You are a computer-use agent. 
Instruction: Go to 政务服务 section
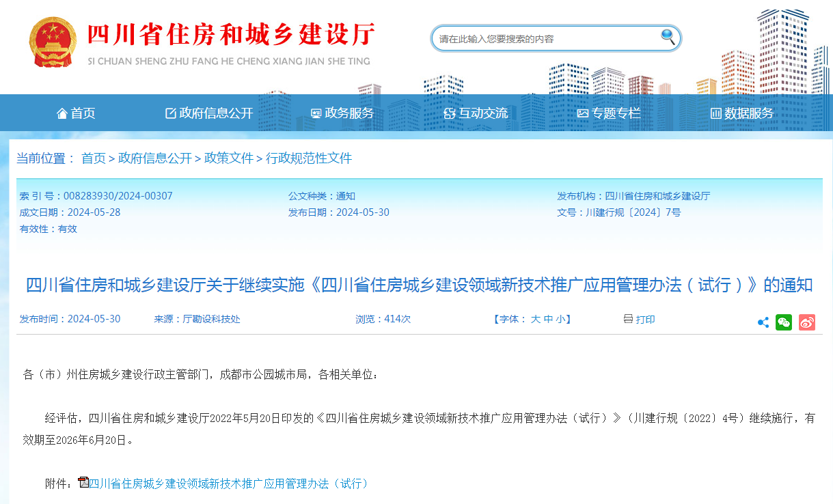(x=342, y=113)
